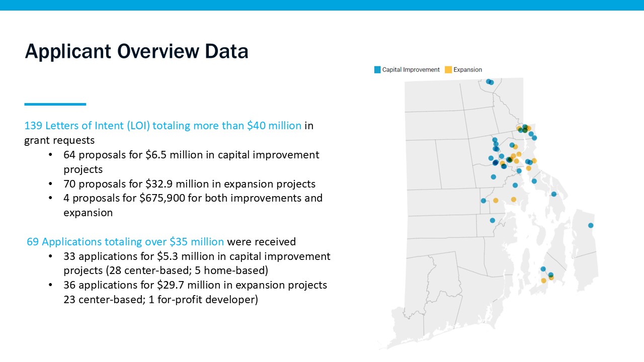Click the blue Capital Improvement legend swatch
The height and width of the screenshot is (362, 644).
(x=377, y=70)
